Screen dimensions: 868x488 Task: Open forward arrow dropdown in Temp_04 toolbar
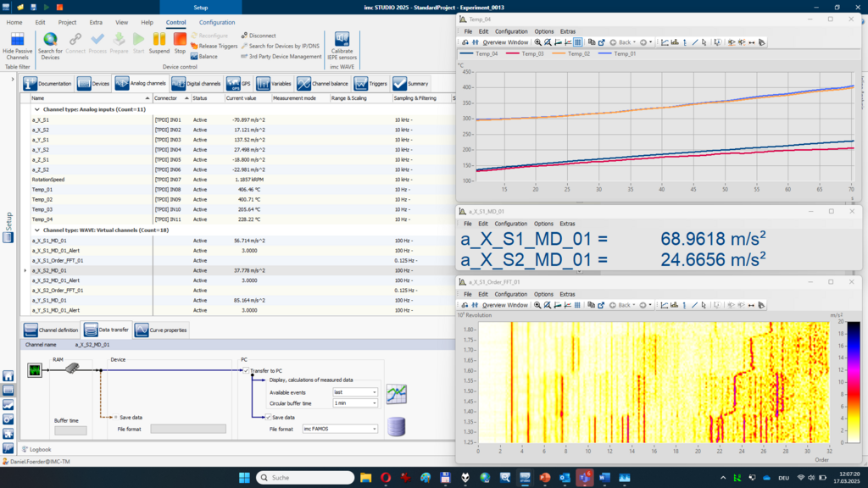pyautogui.click(x=650, y=42)
